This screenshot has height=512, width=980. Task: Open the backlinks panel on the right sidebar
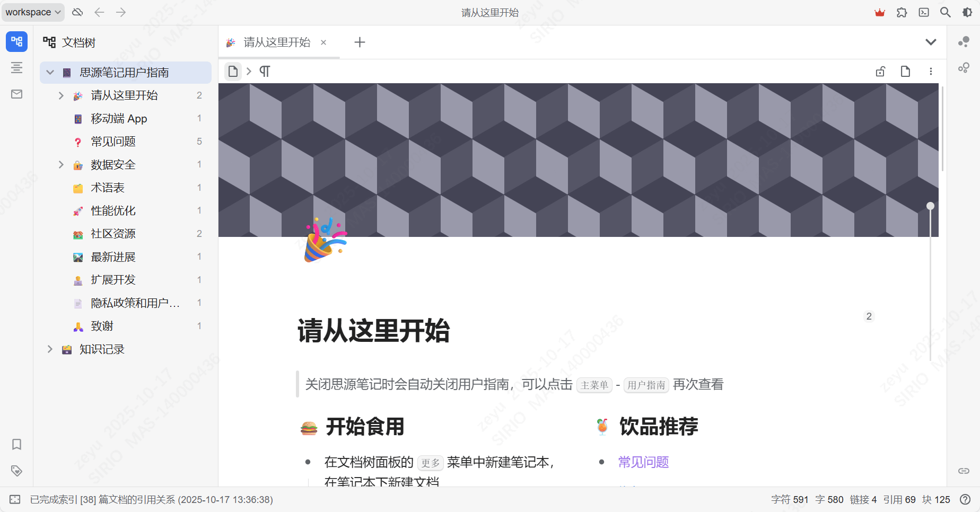(x=964, y=471)
